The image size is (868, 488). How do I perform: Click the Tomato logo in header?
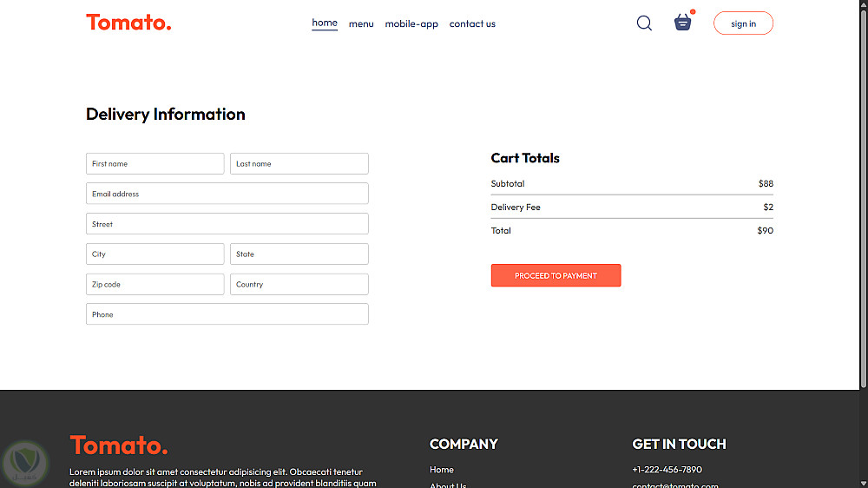coord(128,23)
